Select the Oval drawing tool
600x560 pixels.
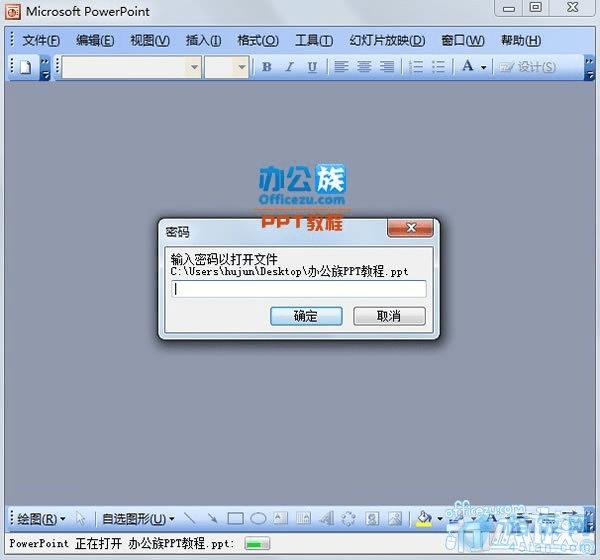click(x=258, y=519)
